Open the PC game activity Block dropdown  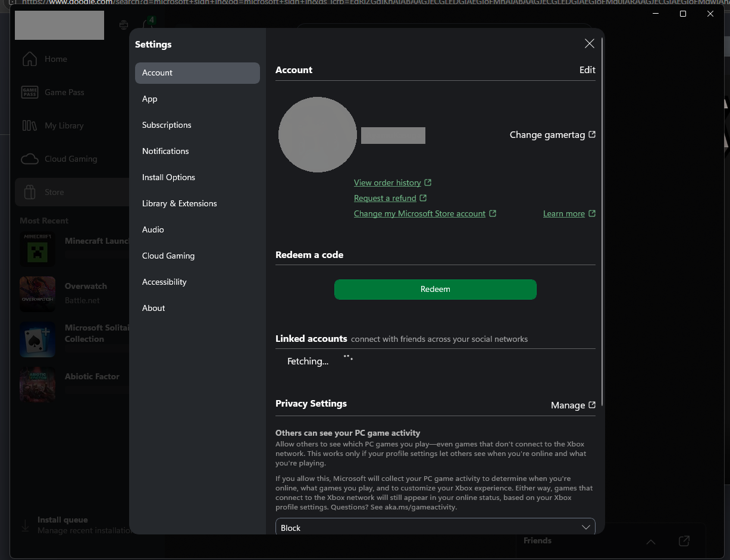(435, 527)
